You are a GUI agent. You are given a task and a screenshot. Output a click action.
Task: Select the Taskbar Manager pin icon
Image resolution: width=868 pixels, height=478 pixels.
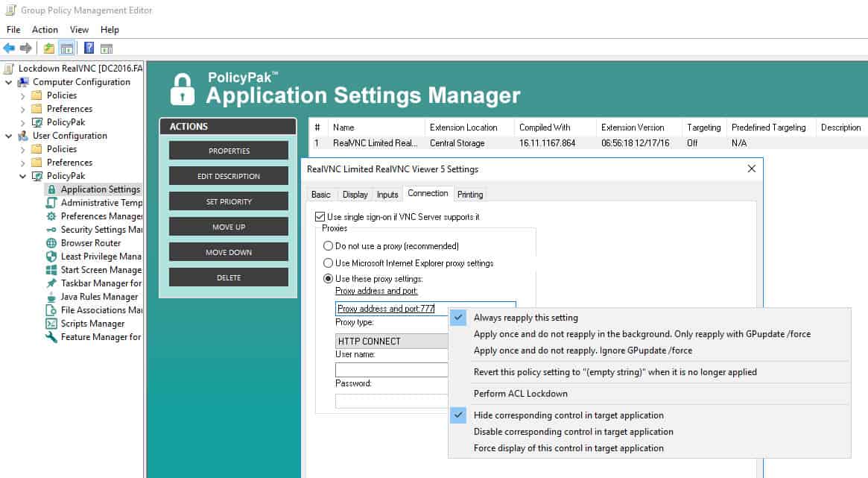(x=51, y=283)
